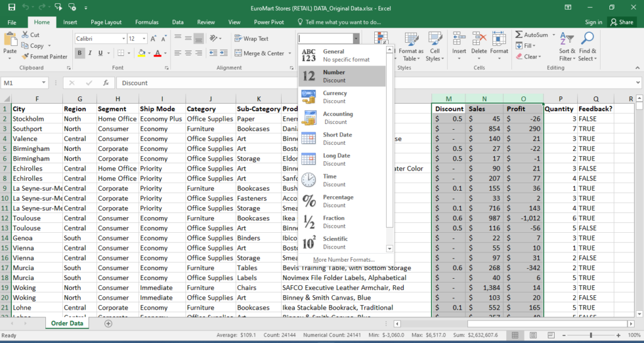
Task: Open the font name dropdown (Calibri)
Action: [123, 38]
